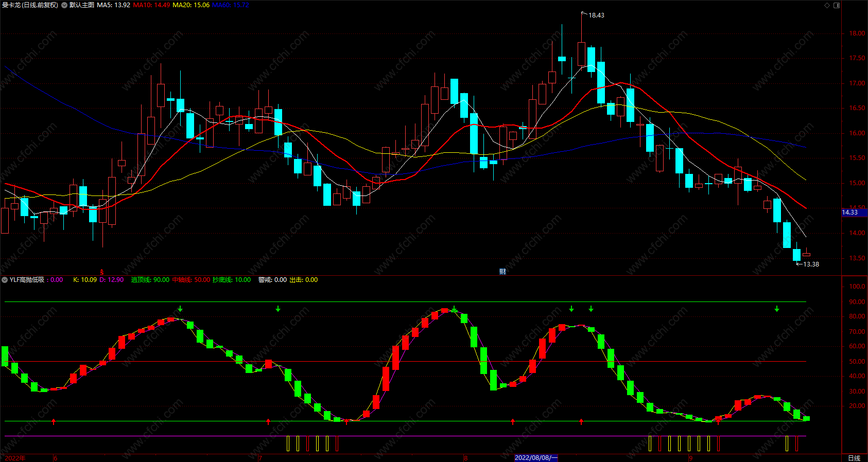The width and height of the screenshot is (868, 462).
Task: Click the 100.00 indicator axis label
Action: point(857,287)
